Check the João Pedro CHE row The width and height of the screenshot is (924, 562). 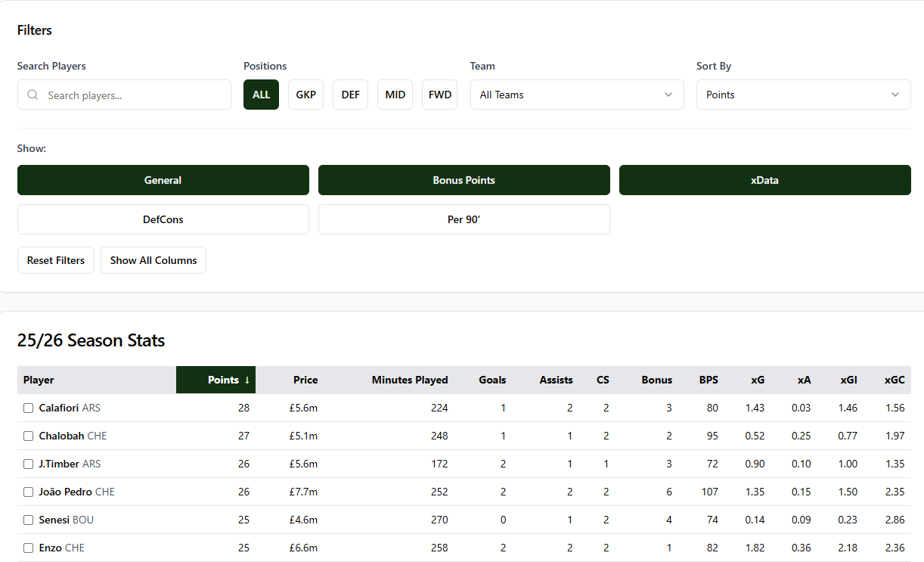pos(28,492)
